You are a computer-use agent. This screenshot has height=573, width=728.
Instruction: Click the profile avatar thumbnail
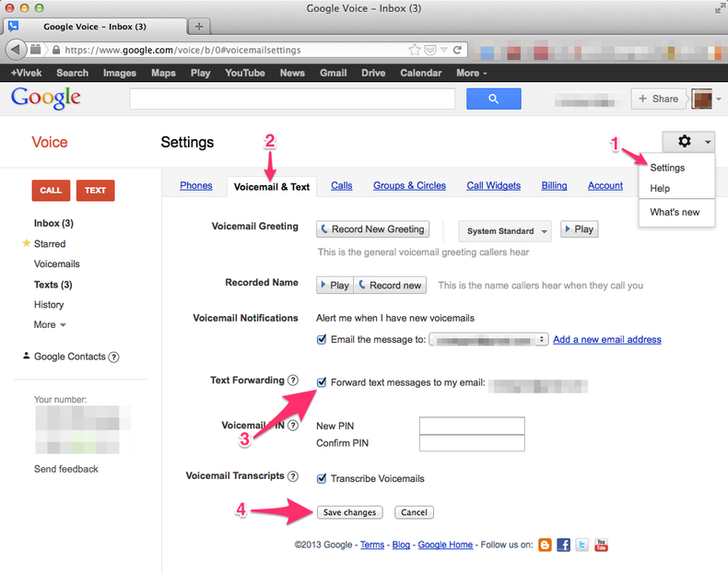coord(701,99)
